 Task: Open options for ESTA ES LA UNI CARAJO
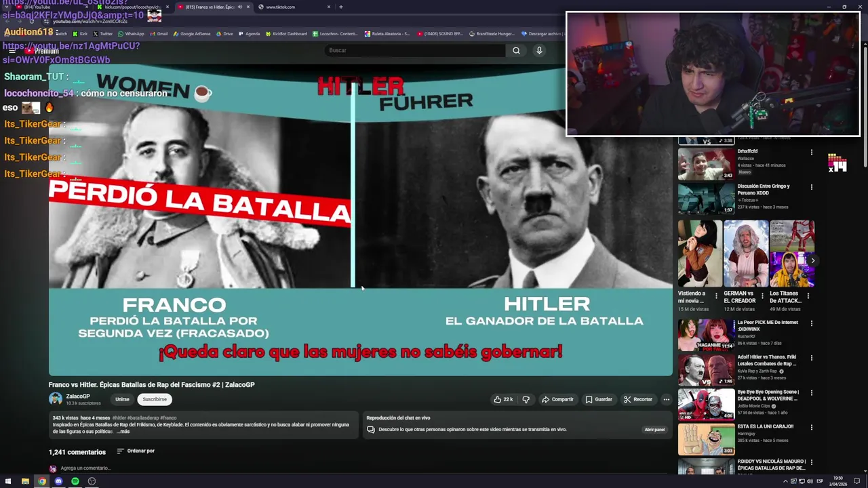pyautogui.click(x=811, y=428)
